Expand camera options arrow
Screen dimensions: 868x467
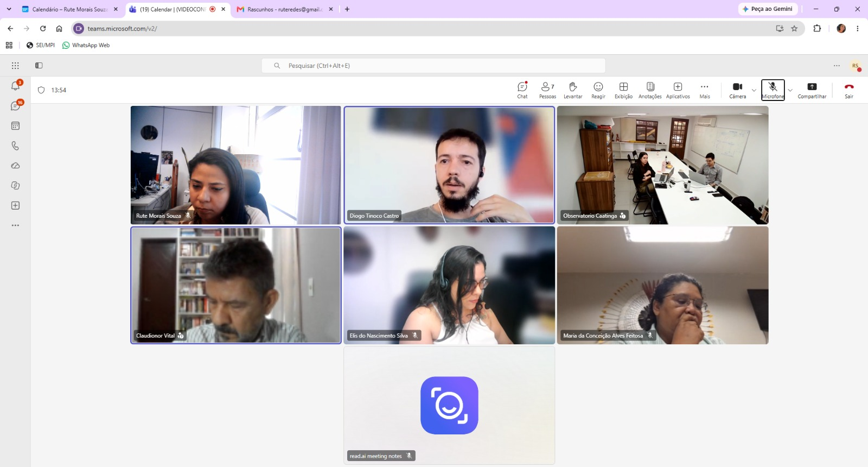754,90
